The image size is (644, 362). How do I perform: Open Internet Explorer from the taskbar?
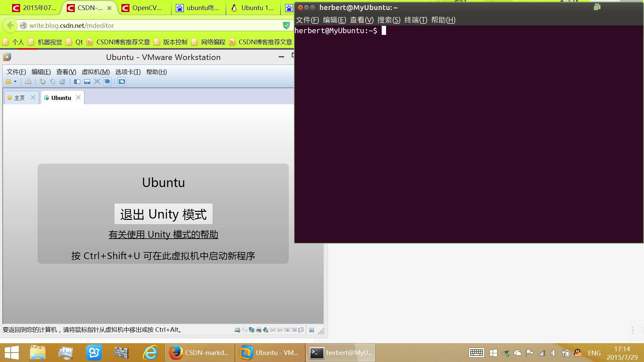coord(150,353)
